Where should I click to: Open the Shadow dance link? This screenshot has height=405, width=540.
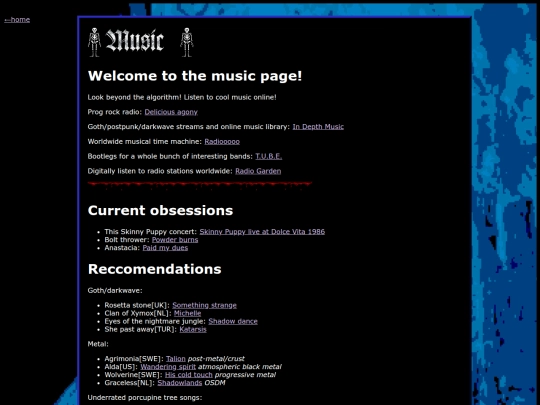[x=233, y=321]
